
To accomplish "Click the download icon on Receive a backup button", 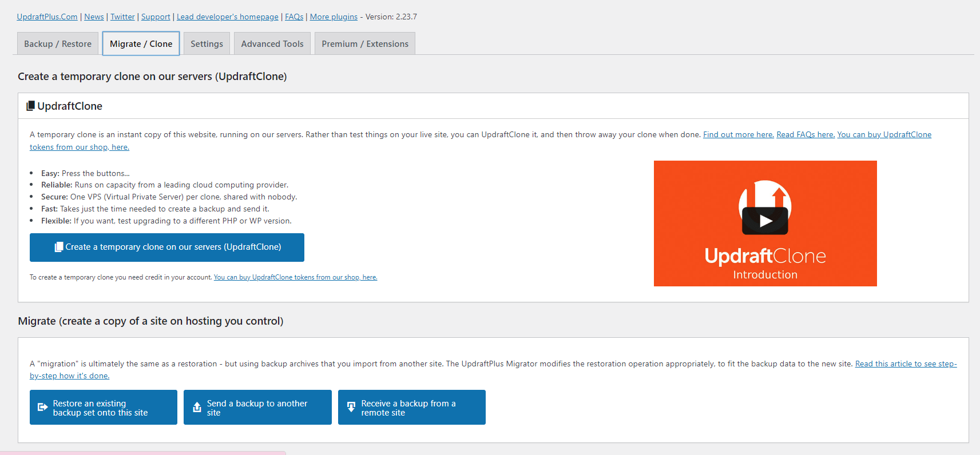I will (351, 407).
